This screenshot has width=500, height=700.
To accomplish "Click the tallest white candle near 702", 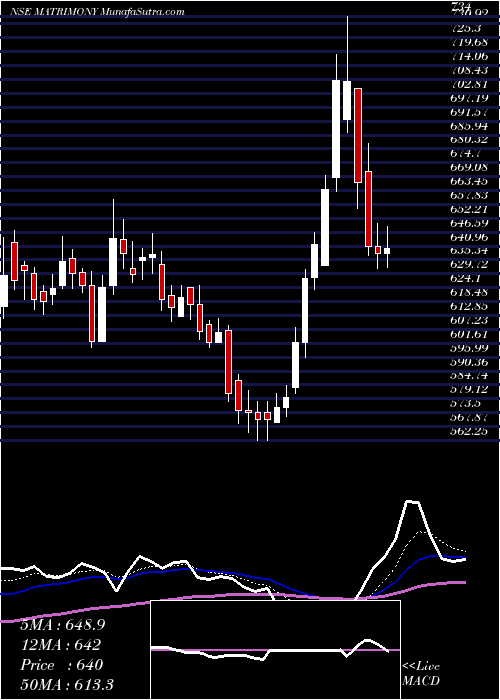I will coord(336,129).
